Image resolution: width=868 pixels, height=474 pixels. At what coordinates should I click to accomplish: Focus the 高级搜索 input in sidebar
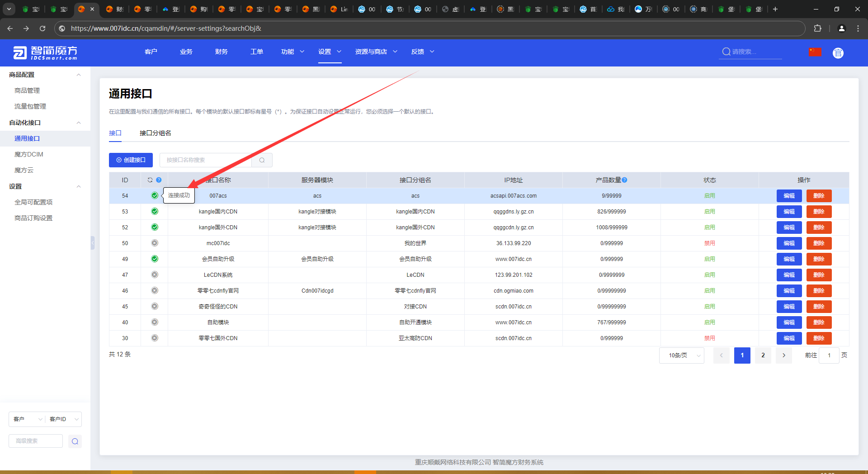click(x=36, y=441)
